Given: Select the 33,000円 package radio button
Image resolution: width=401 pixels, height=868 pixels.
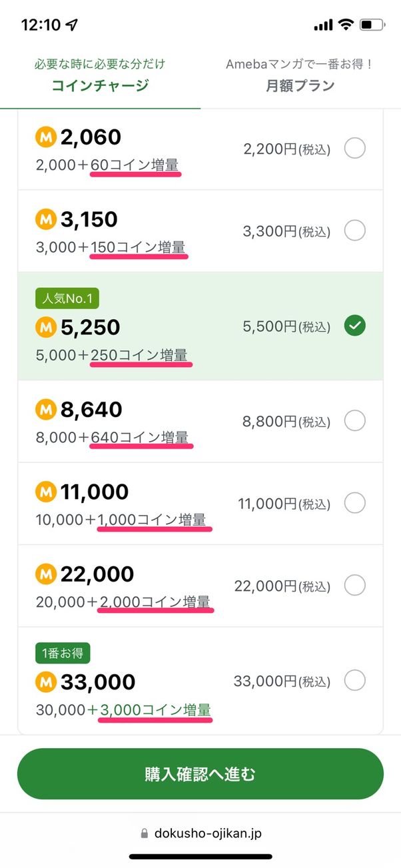Looking at the screenshot, I should coord(355,681).
